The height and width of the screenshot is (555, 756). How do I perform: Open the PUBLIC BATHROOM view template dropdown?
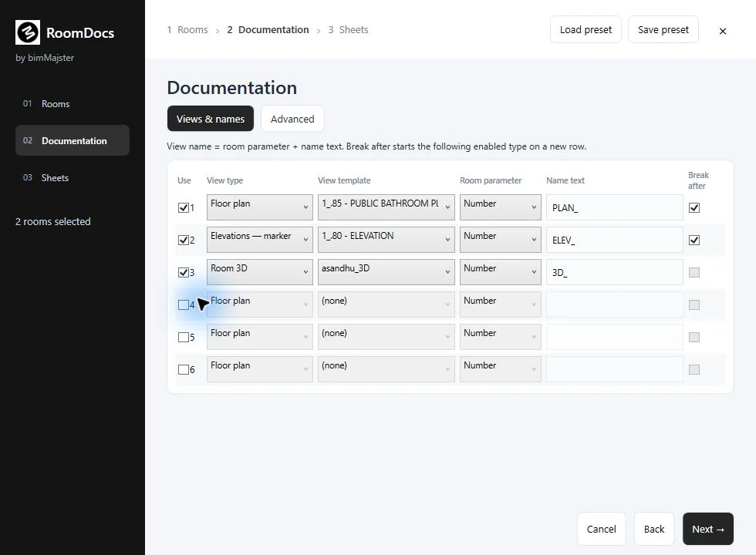coord(386,207)
